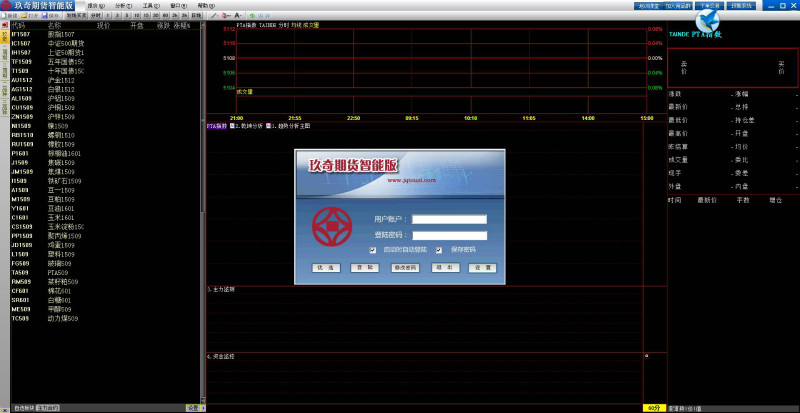Screen dimensions: 800x413
Task: Click the 用户账户 username input field
Action: pyautogui.click(x=449, y=219)
